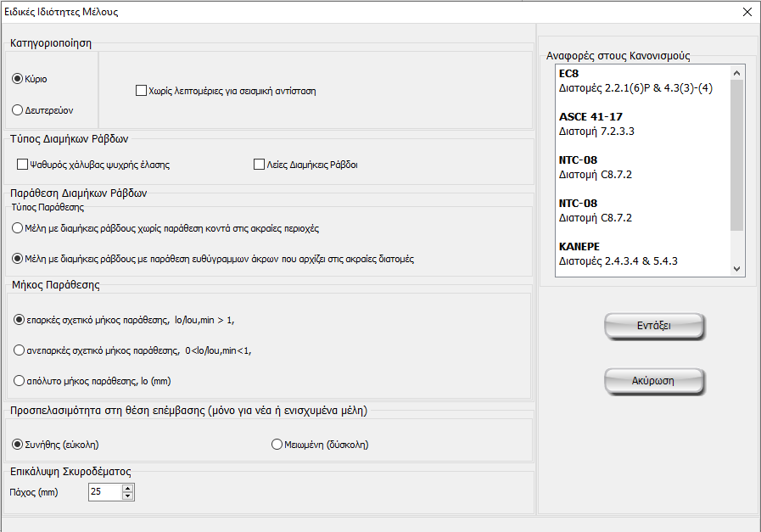Decrease concrete cover thickness with down arrow
Image resolution: width=761 pixels, height=532 pixels.
point(128,496)
